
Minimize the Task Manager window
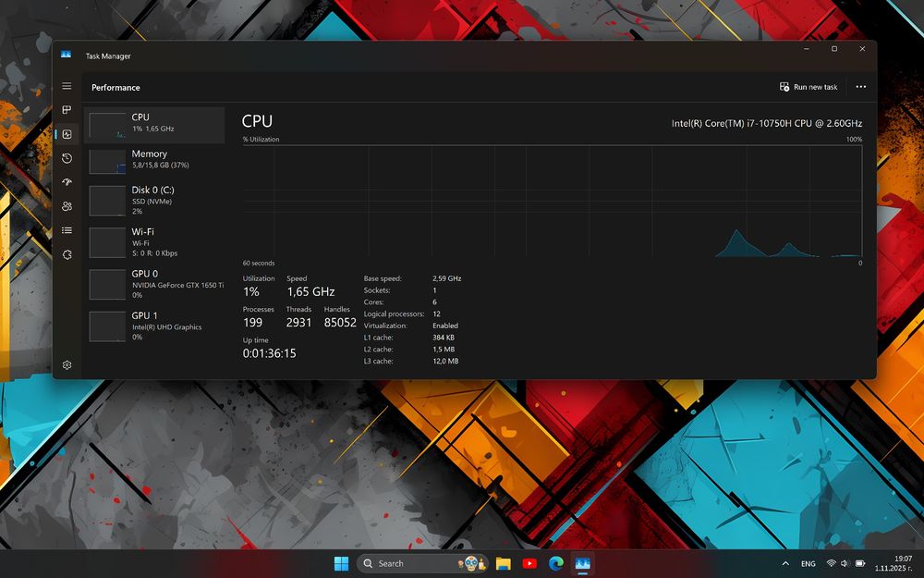pos(807,49)
